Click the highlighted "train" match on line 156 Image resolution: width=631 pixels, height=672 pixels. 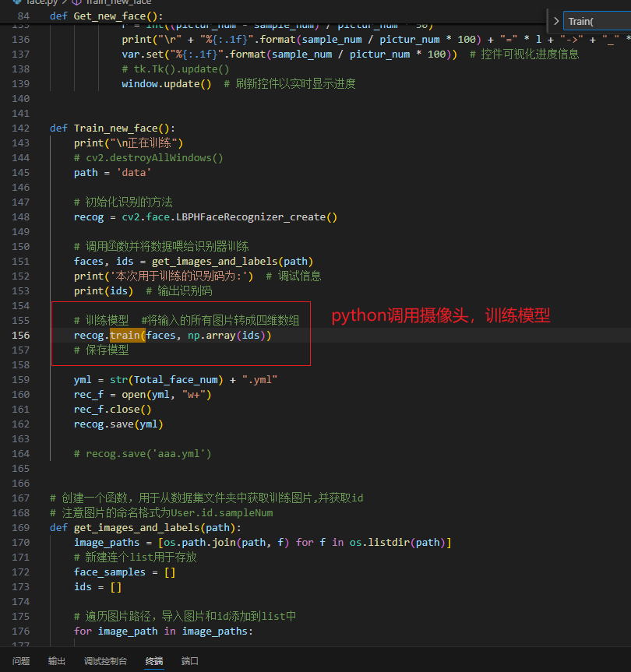tap(125, 335)
